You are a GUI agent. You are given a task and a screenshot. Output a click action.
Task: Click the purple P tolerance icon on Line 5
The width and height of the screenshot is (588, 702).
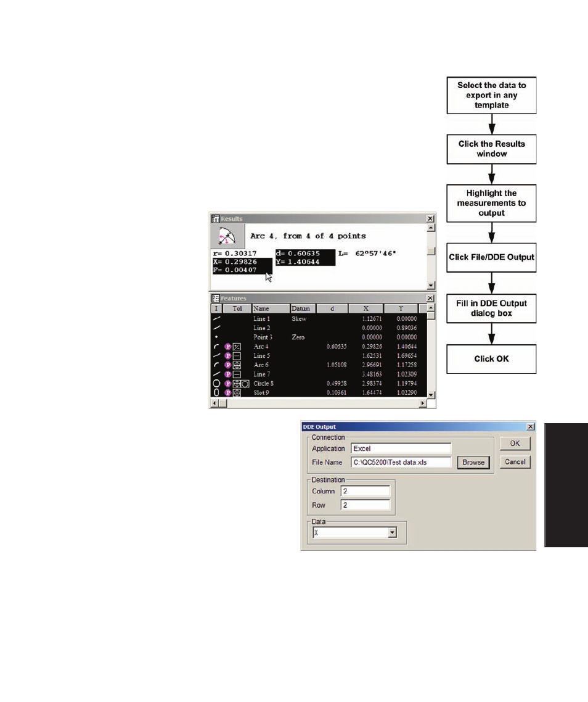click(228, 355)
